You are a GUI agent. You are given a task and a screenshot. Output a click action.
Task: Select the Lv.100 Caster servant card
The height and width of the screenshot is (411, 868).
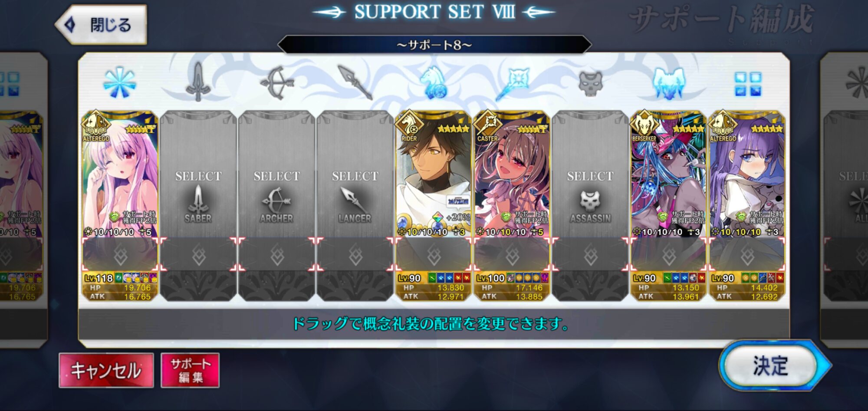coord(512,205)
